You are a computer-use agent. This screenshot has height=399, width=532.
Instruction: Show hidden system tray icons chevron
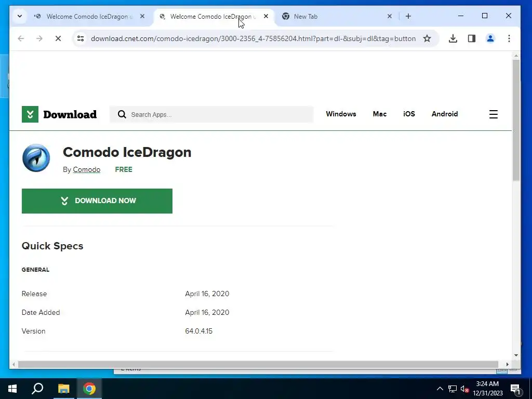point(440,389)
